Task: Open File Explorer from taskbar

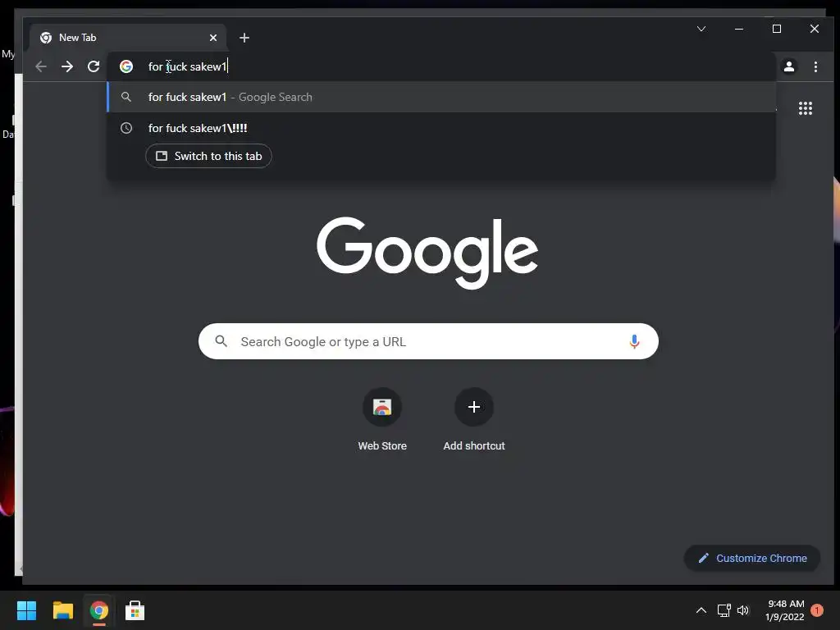Action: click(x=62, y=610)
